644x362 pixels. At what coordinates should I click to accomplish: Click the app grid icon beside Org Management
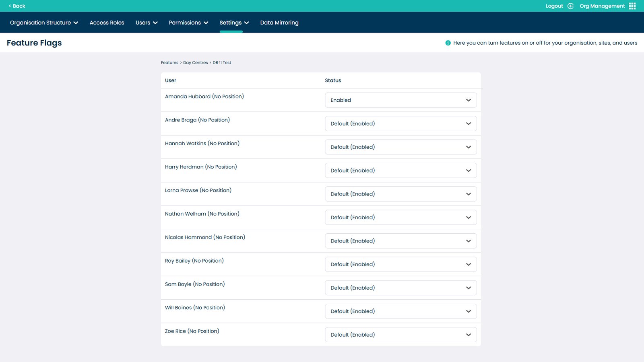coord(632,6)
